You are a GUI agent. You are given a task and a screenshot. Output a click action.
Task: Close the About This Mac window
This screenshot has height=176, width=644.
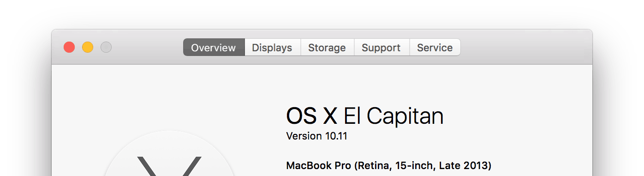point(69,47)
